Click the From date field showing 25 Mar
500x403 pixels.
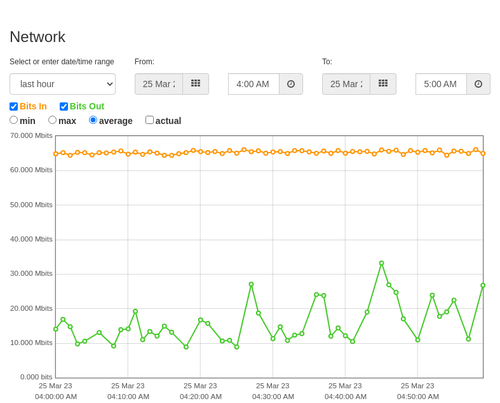pyautogui.click(x=159, y=84)
